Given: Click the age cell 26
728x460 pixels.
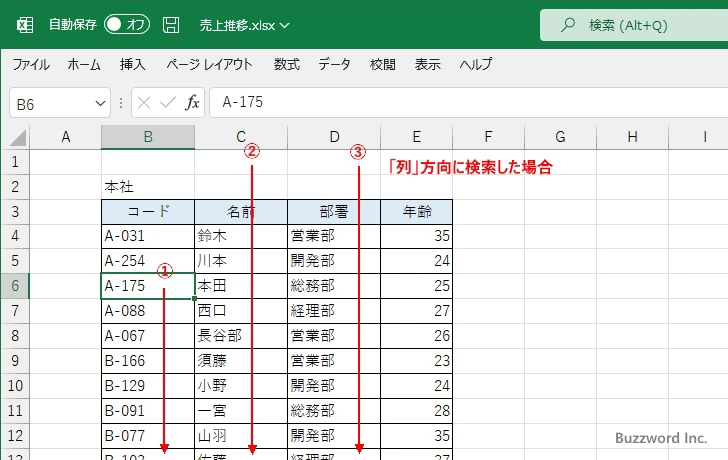Looking at the screenshot, I should (x=416, y=336).
